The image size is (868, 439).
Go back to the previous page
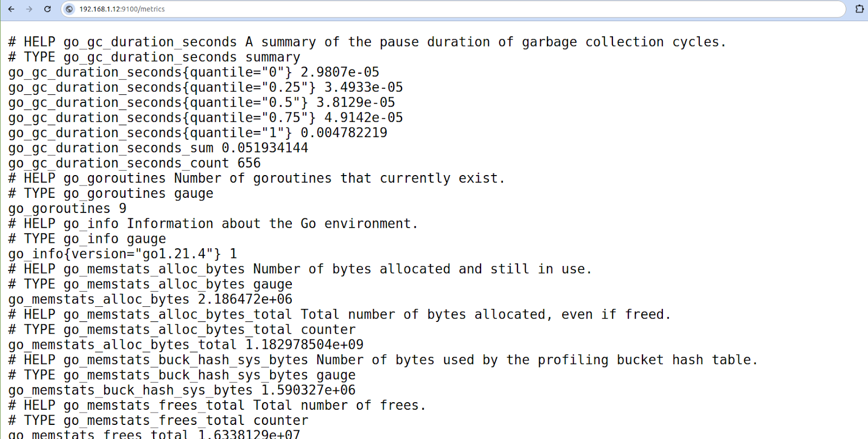(11, 9)
